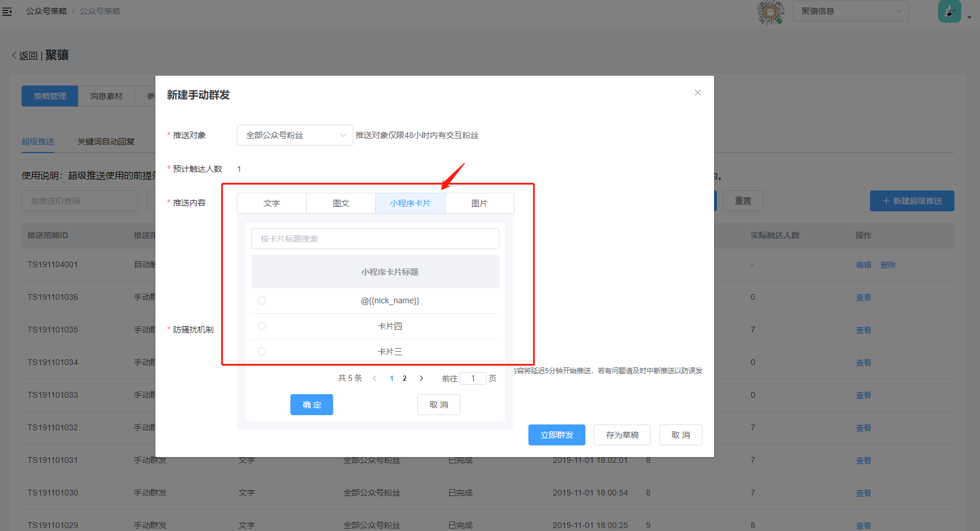The height and width of the screenshot is (531, 980).
Task: Go to next page of card list
Action: (x=421, y=378)
